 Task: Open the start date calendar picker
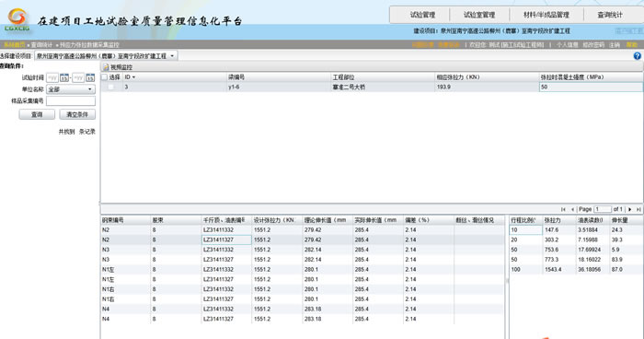pyautogui.click(x=64, y=77)
